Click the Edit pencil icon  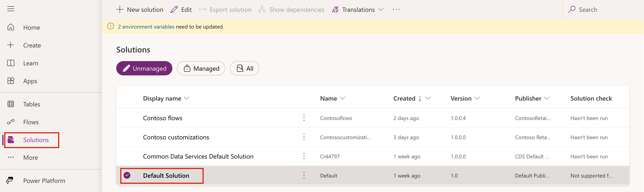174,10
